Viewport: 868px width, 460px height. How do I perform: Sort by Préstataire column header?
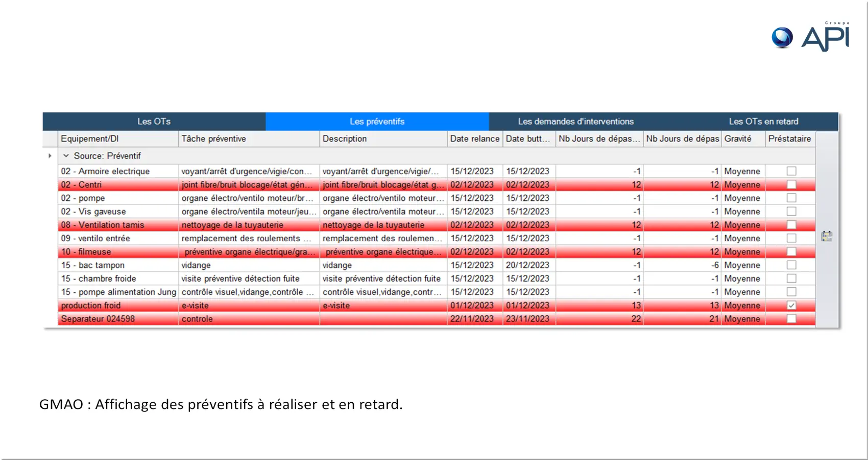tap(790, 139)
